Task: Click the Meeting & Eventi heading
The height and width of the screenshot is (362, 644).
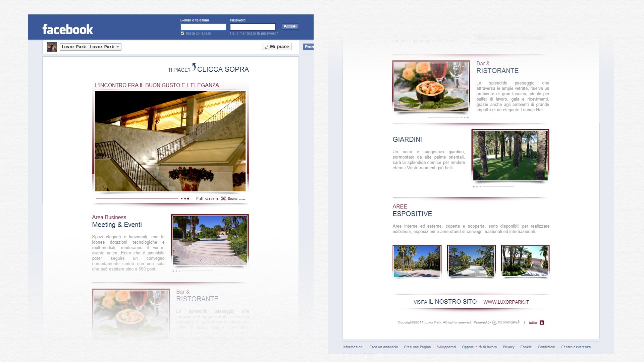Action: (x=117, y=225)
